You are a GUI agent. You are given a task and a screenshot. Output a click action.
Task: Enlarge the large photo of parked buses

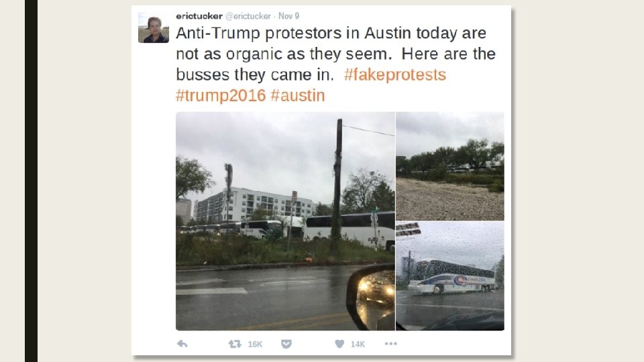coord(285,221)
